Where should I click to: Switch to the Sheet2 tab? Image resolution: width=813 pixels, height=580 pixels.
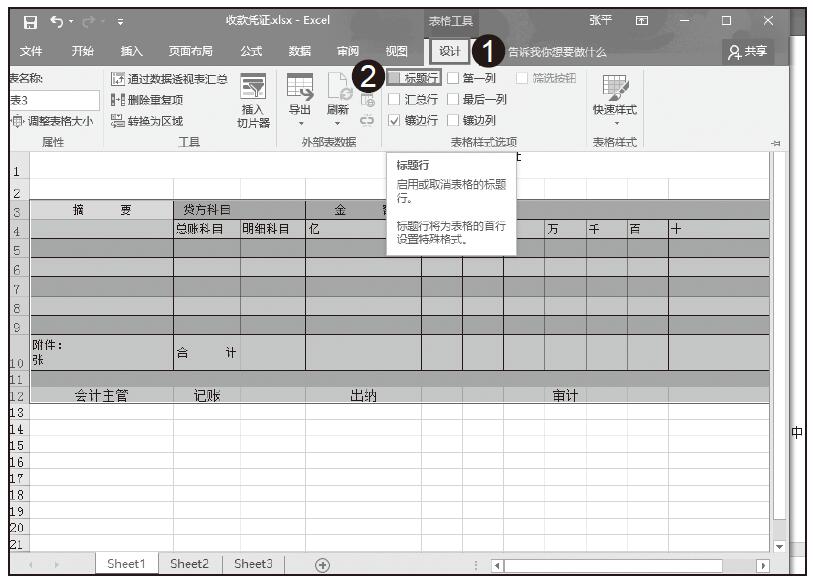189,564
